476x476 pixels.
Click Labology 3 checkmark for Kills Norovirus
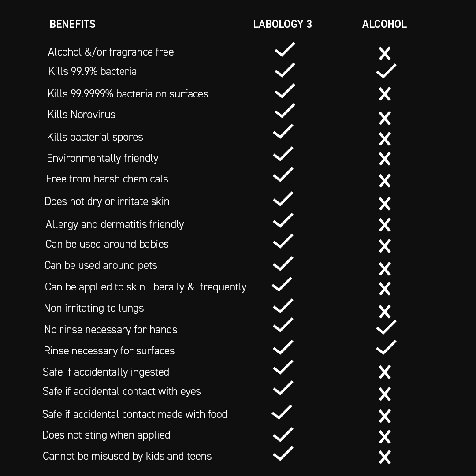coord(285,112)
